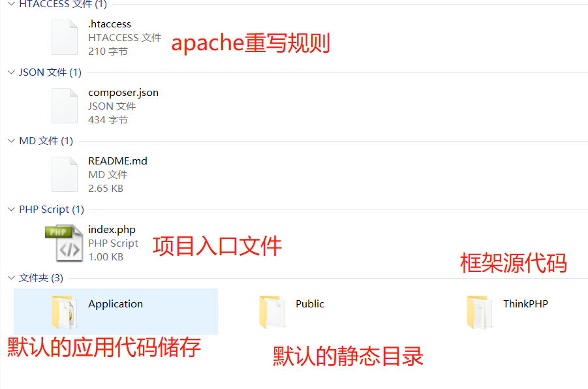Collapse the PHP Script group chevron
Screen dimensions: 588x389
click(x=11, y=210)
